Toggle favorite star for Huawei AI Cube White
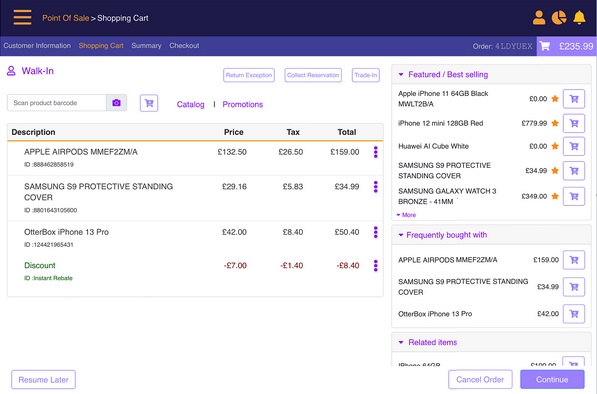 (x=555, y=146)
